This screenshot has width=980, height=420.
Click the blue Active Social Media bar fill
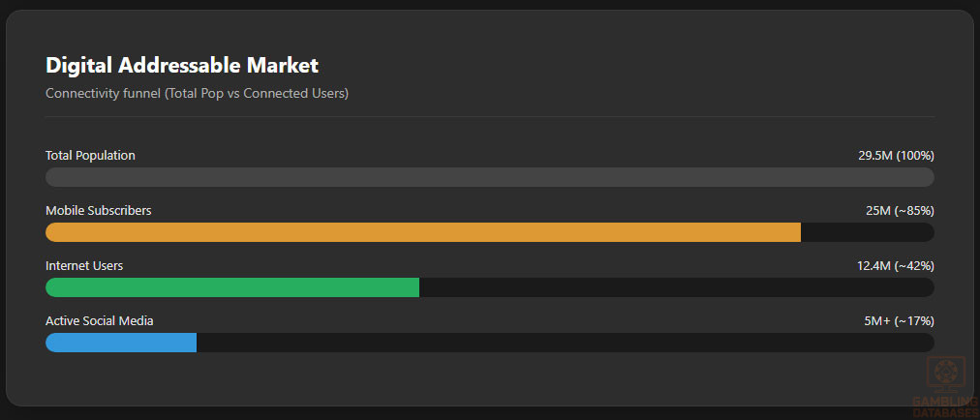click(x=121, y=343)
